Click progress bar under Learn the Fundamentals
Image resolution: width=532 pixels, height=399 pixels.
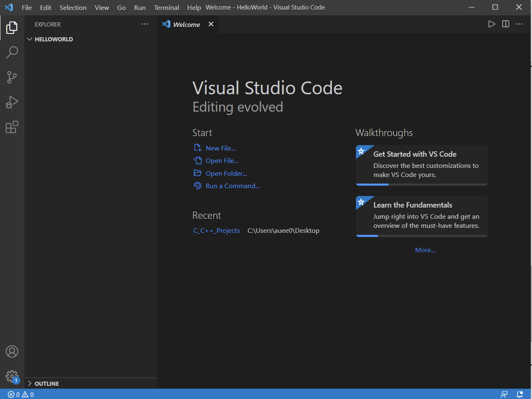[422, 236]
